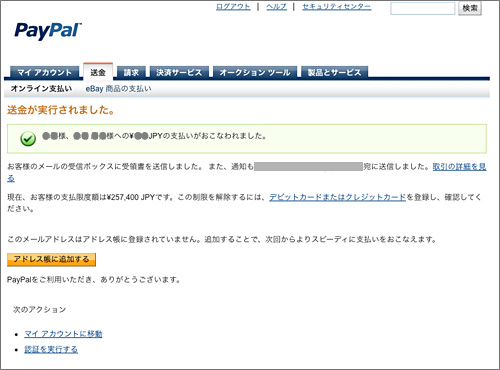Select the オンライン支払い sub-tab
500x370 pixels.
[x=41, y=89]
